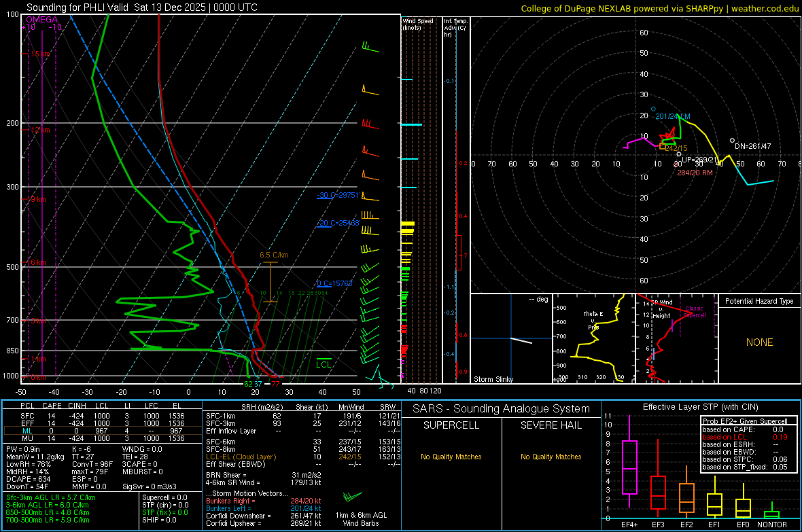Select the '0 C=15763' freezing level label
802x532 pixels.
[334, 283]
